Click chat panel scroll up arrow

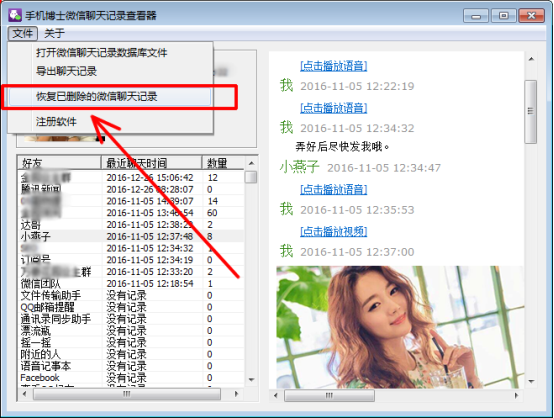531,59
